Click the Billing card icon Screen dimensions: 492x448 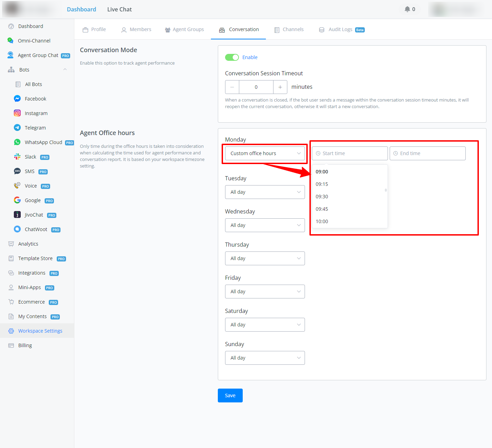[11, 345]
